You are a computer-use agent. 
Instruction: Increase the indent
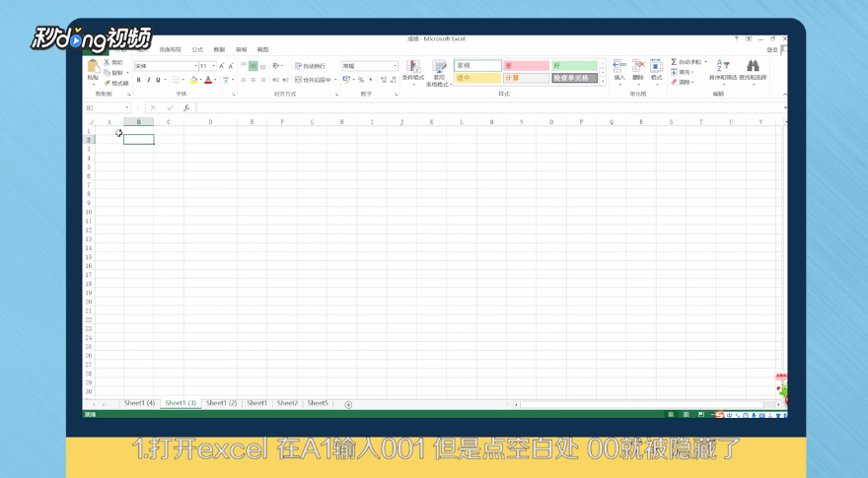[x=285, y=80]
